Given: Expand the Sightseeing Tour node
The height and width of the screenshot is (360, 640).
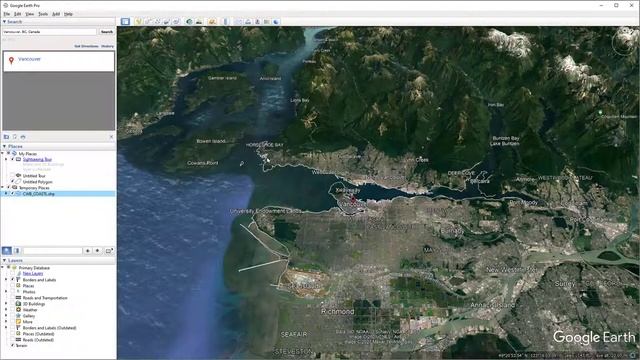Looking at the screenshot, I should click(x=7, y=160).
